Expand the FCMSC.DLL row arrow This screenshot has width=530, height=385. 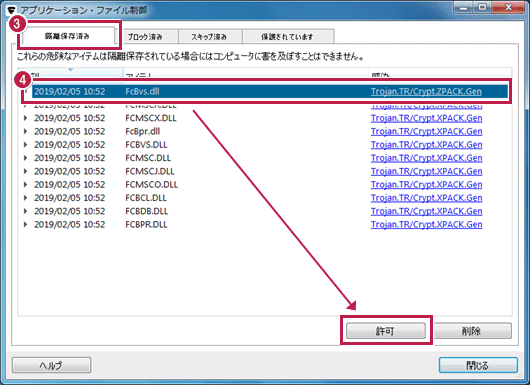pyautogui.click(x=25, y=158)
